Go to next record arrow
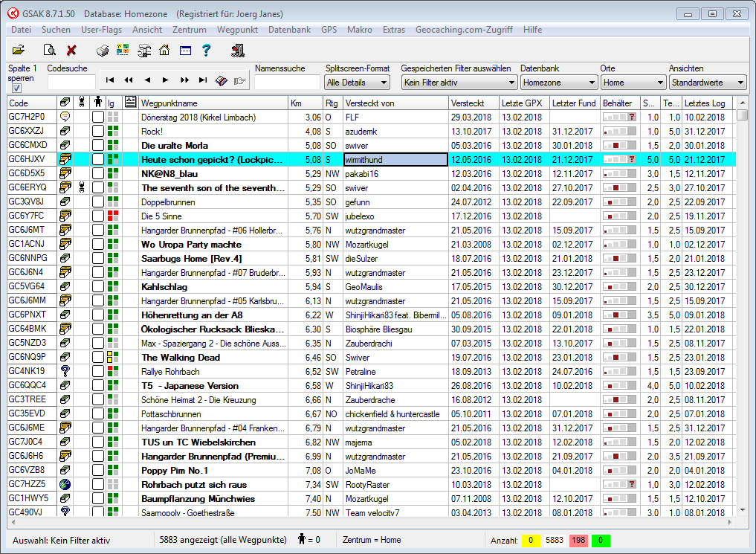Screen dimensions: 756x554 (165, 80)
